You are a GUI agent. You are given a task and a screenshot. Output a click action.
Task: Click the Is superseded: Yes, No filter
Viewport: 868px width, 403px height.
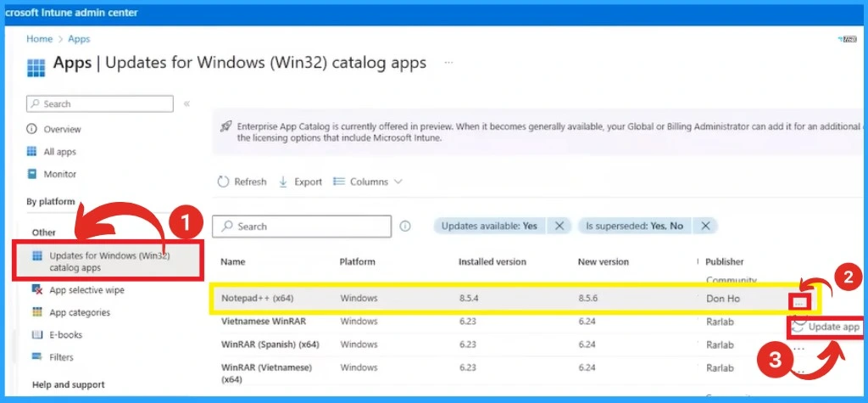[x=634, y=227]
